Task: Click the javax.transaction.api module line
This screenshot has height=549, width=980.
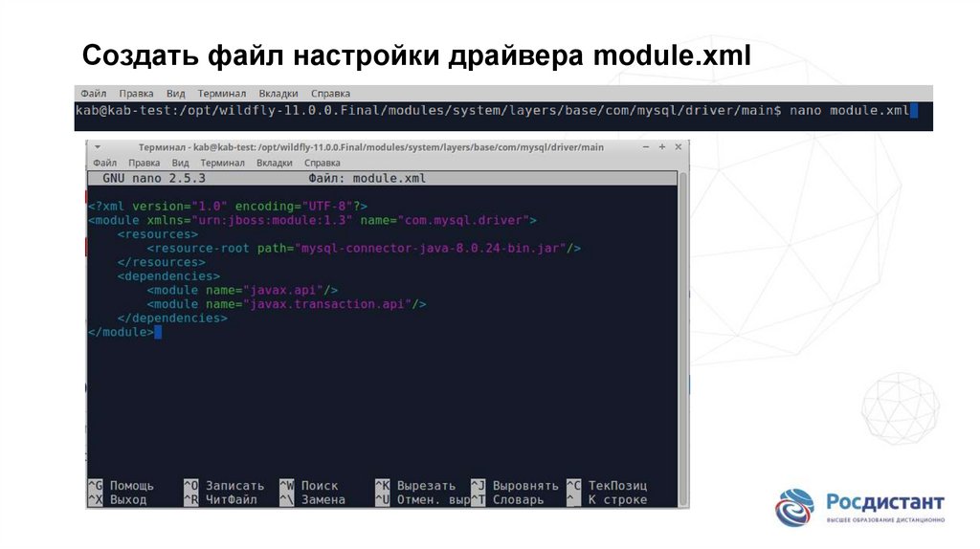Action: pyautogui.click(x=287, y=304)
